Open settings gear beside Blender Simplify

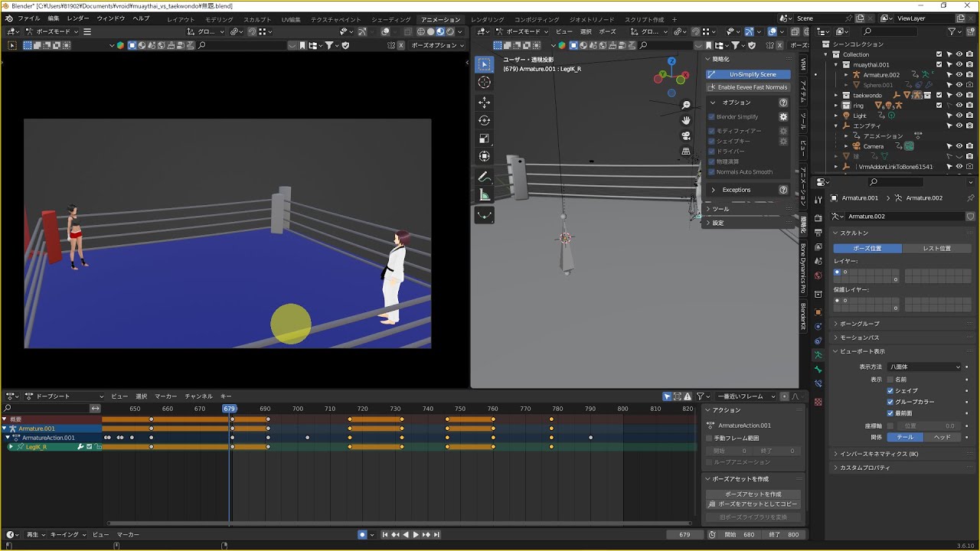pos(783,117)
